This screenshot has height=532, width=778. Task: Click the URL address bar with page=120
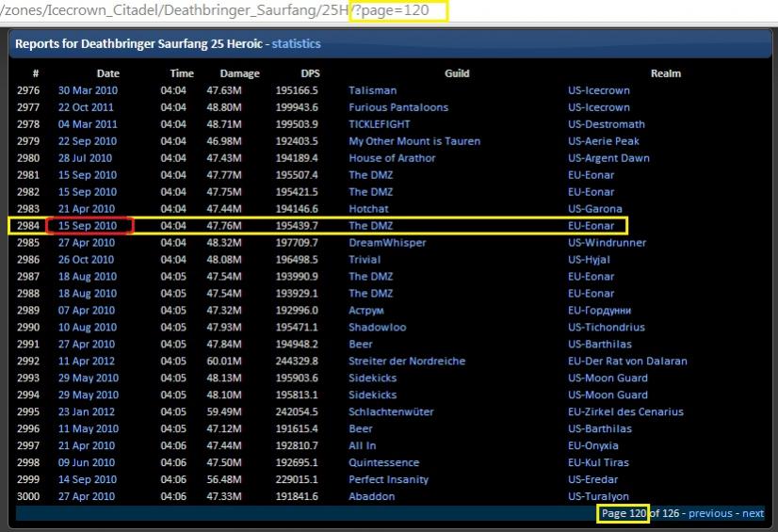[188, 11]
